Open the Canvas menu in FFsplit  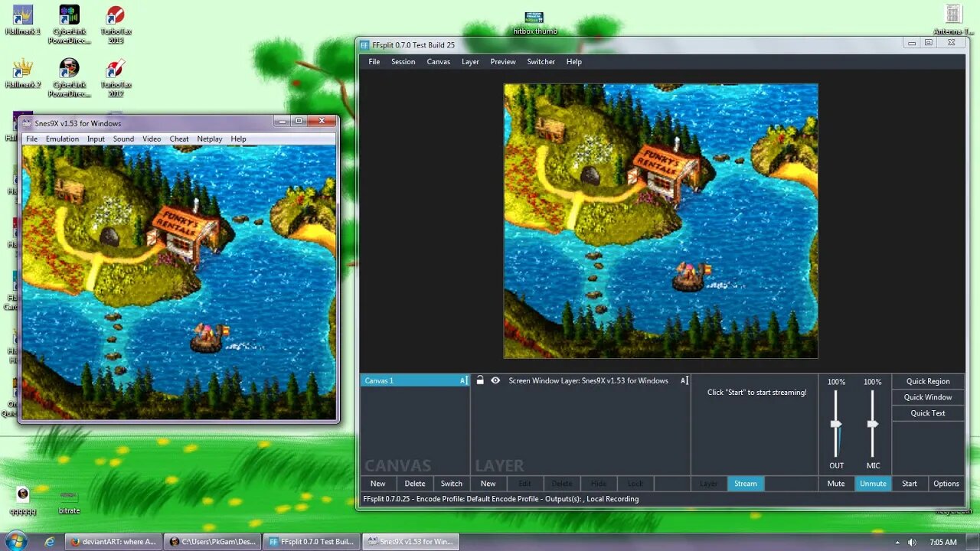(x=439, y=62)
